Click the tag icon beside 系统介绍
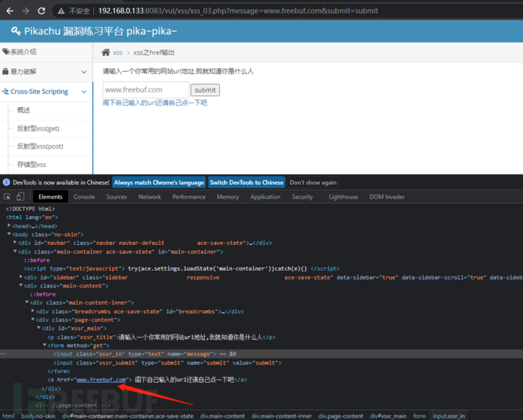Viewport: 523px width, 420px height. tap(5, 52)
